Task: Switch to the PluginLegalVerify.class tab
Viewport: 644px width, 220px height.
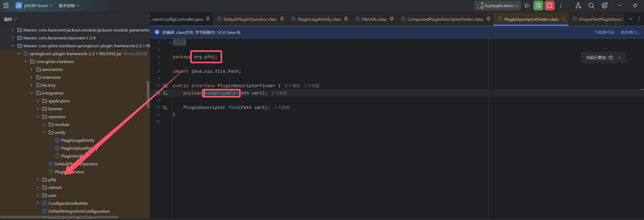Action: click(319, 19)
